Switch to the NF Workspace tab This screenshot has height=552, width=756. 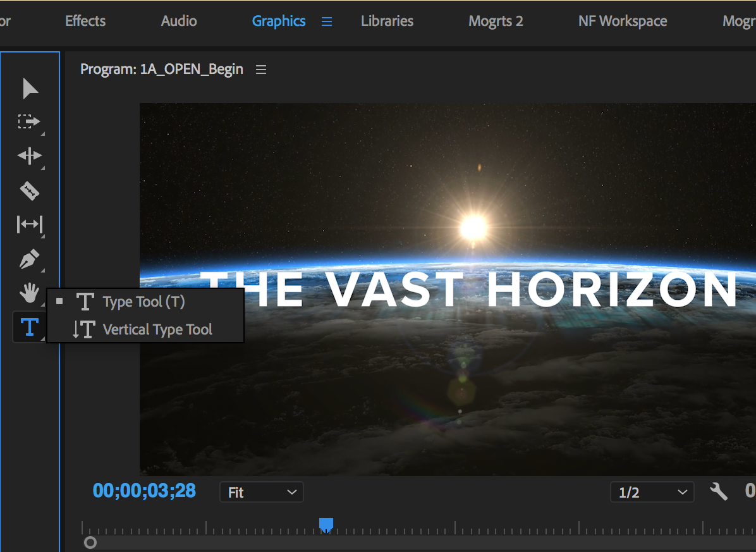[623, 21]
